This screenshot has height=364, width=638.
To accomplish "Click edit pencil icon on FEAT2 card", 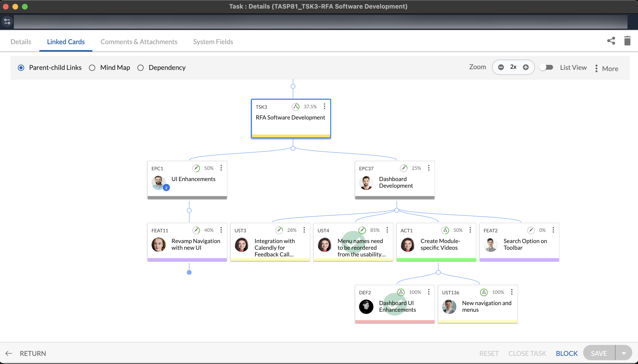I will [531, 230].
